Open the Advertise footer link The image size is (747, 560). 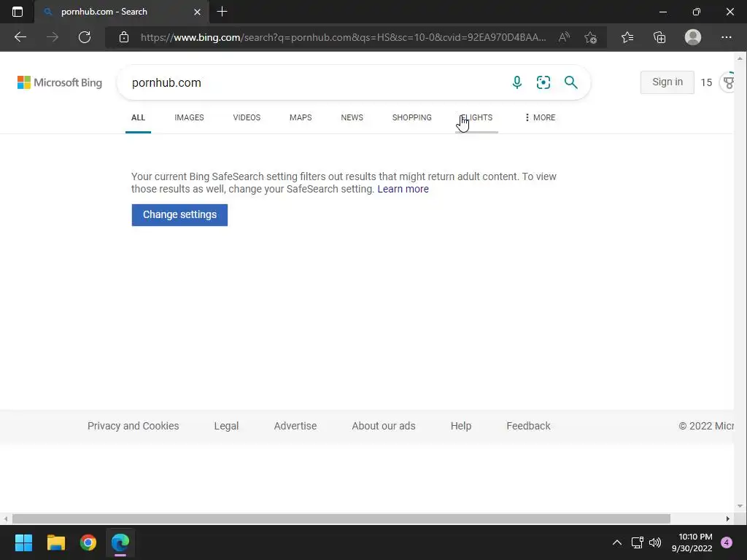(295, 426)
